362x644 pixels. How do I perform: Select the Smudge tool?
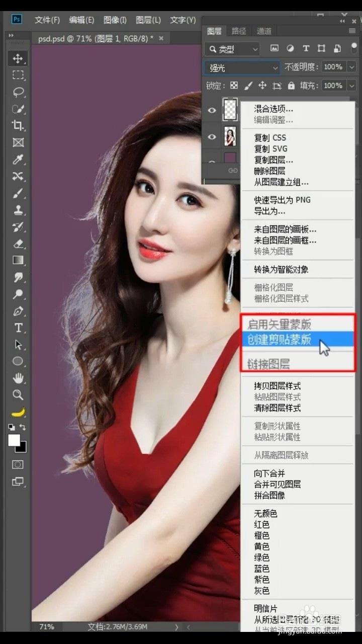(18, 277)
